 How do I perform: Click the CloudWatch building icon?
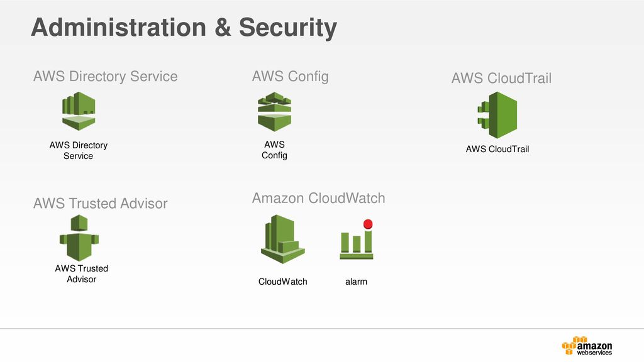283,239
